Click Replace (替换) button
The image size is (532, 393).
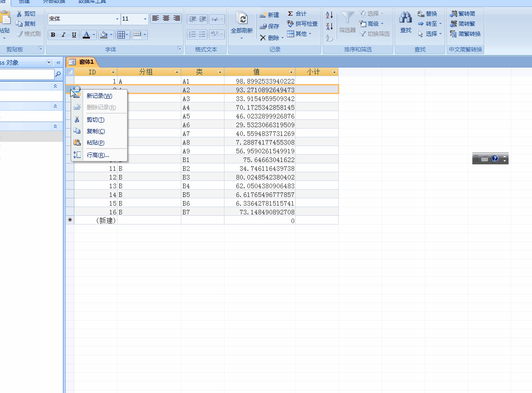(427, 14)
